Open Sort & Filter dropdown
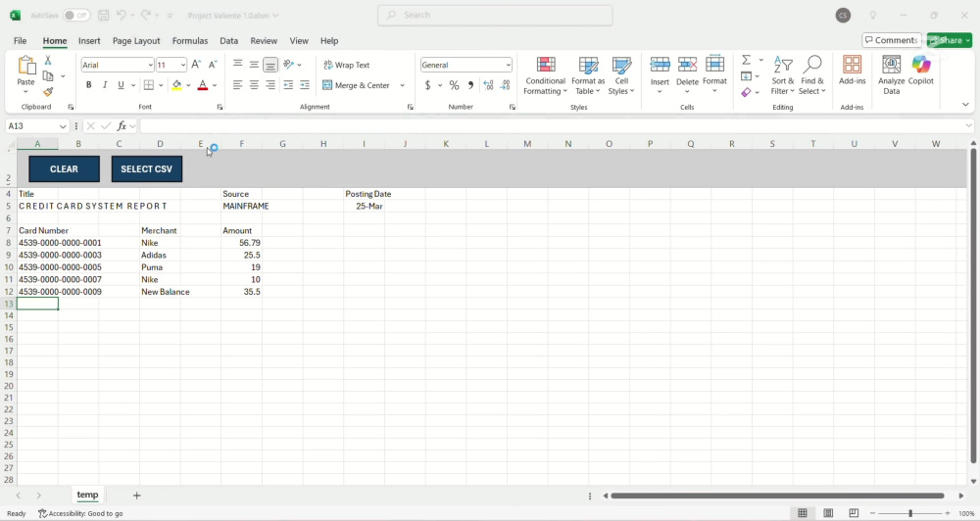 pos(782,75)
